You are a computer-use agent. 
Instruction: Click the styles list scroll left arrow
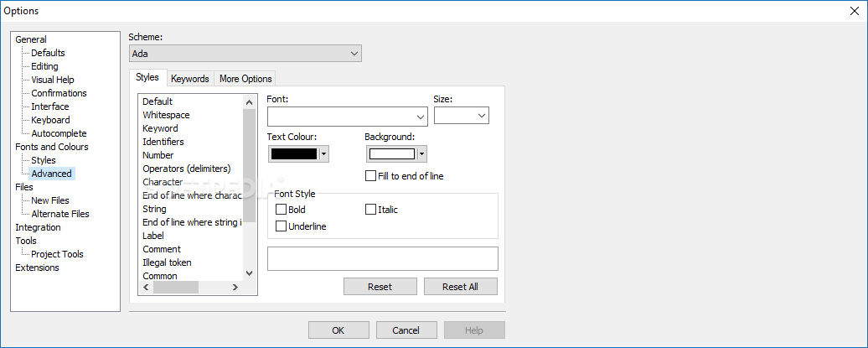click(146, 287)
